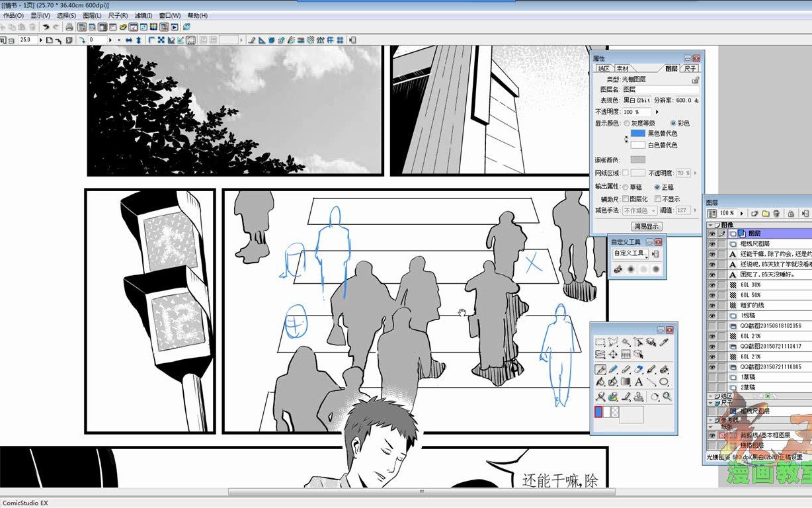
Task: Pick the Eraser tool
Action: pyautogui.click(x=638, y=369)
